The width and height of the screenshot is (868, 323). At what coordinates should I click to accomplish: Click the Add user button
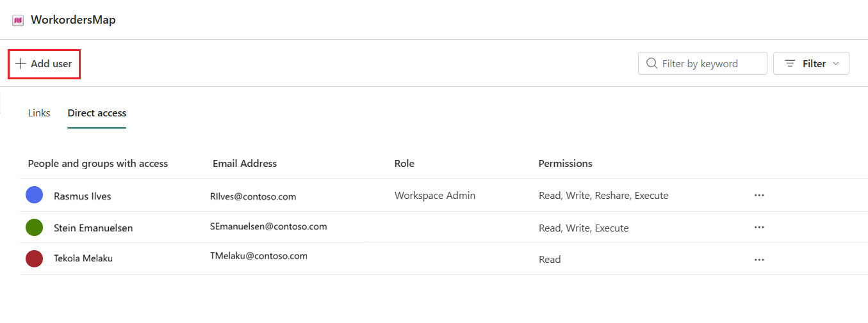44,64
